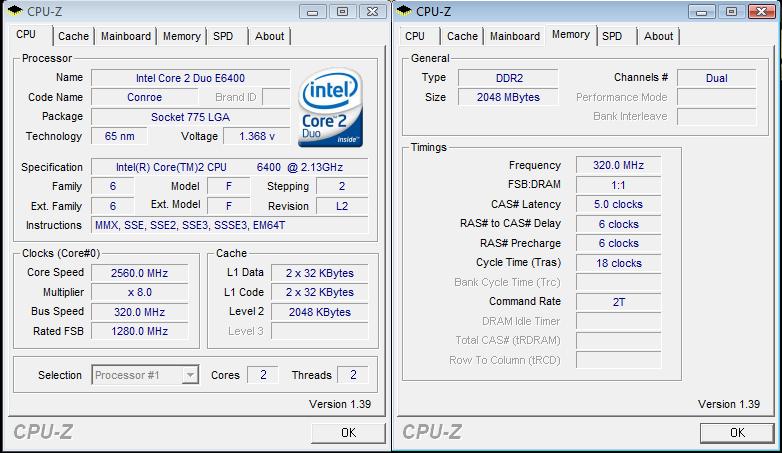The width and height of the screenshot is (782, 453).
Task: Click the Multiplier value x 8.0
Action: (140, 292)
